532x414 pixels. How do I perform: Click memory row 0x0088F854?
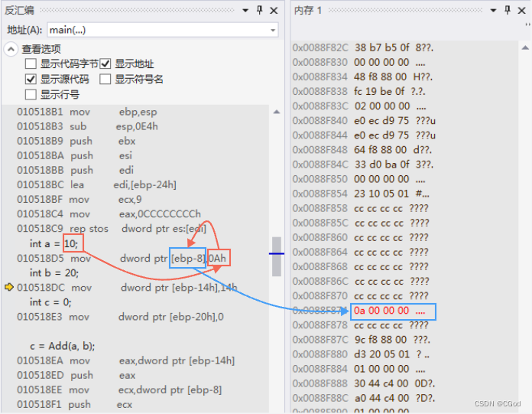(x=361, y=194)
